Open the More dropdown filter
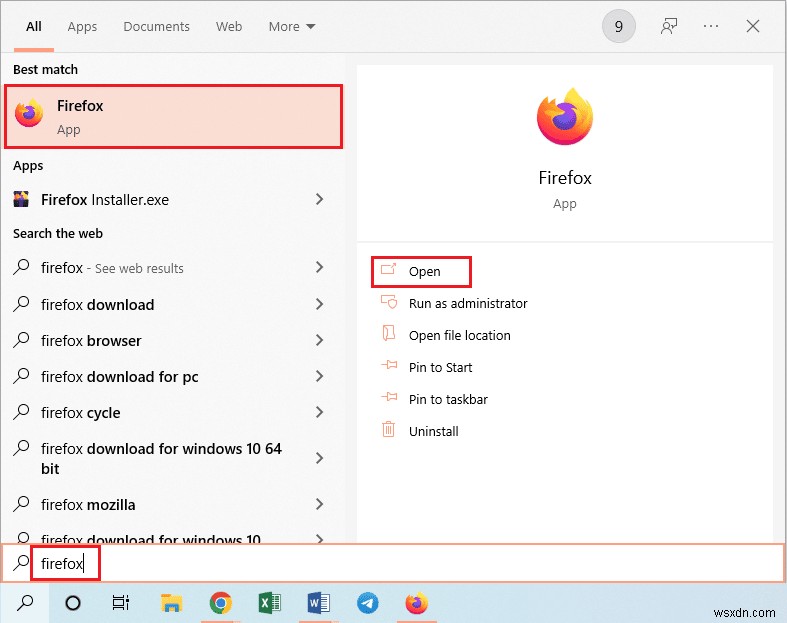This screenshot has height=623, width=787. pyautogui.click(x=292, y=26)
